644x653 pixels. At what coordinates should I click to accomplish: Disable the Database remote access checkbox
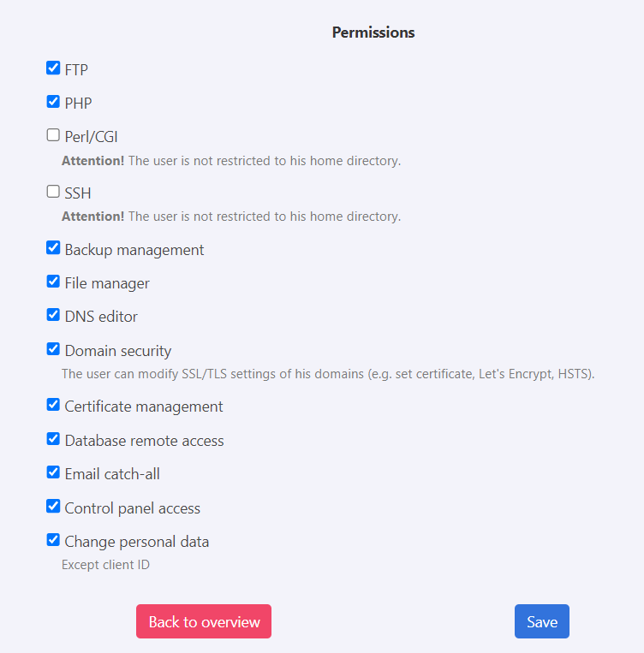pyautogui.click(x=53, y=439)
